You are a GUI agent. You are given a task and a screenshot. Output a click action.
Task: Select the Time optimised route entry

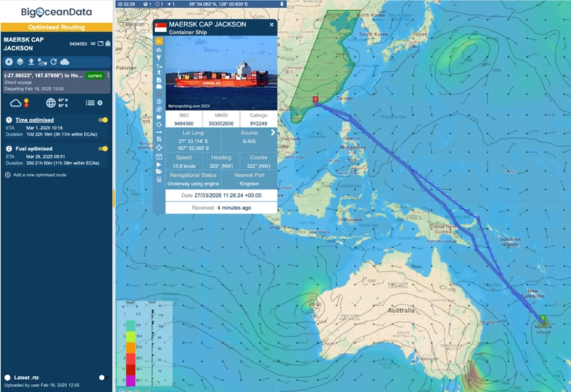coord(34,120)
